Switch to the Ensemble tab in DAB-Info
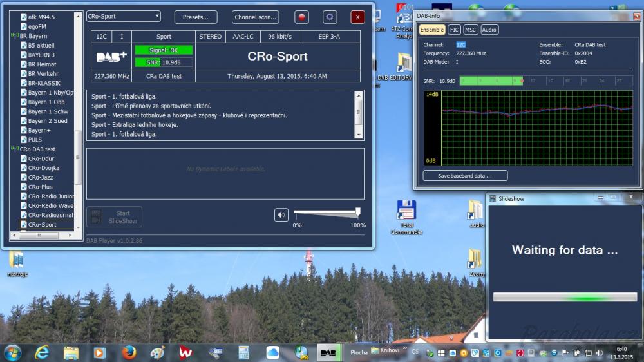This screenshot has height=362, width=644. click(x=431, y=30)
